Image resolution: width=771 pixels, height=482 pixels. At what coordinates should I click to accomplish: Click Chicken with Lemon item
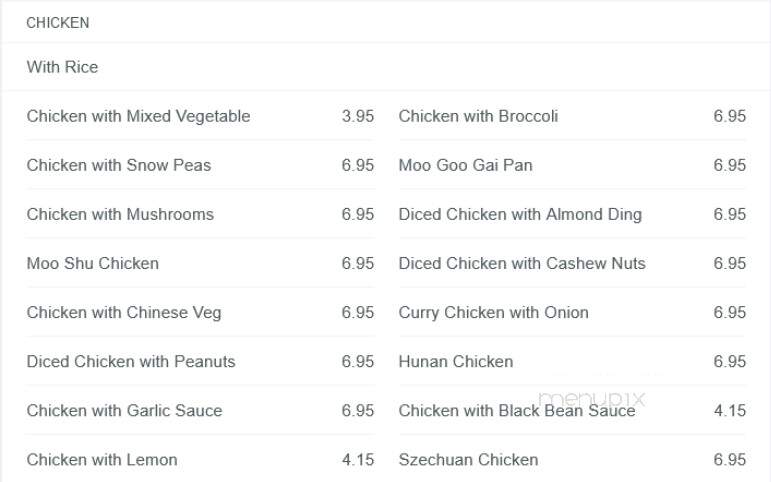click(x=102, y=460)
